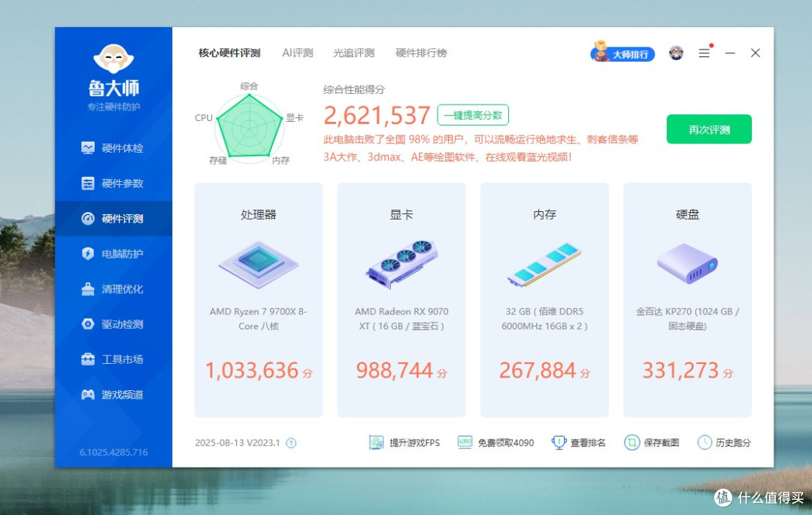Click the 提升游戏FPS icon
This screenshot has height=515, width=812.
pos(377,443)
